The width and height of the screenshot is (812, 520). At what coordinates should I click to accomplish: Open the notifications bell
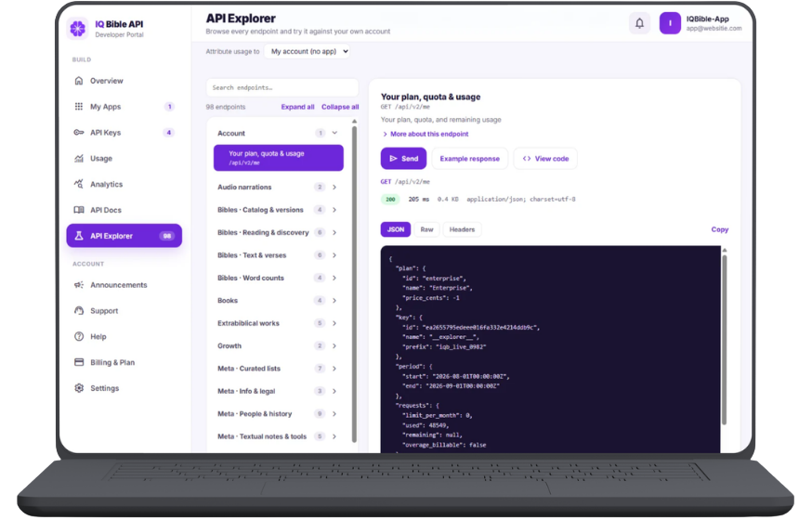[639, 23]
